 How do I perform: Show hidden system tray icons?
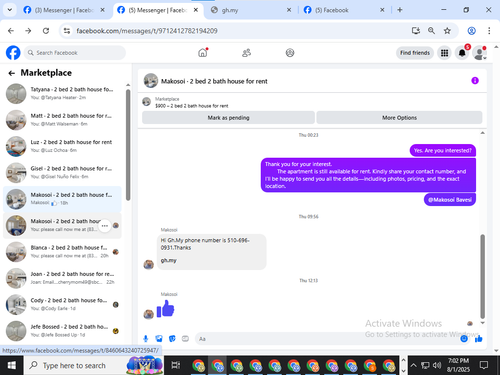click(x=413, y=365)
